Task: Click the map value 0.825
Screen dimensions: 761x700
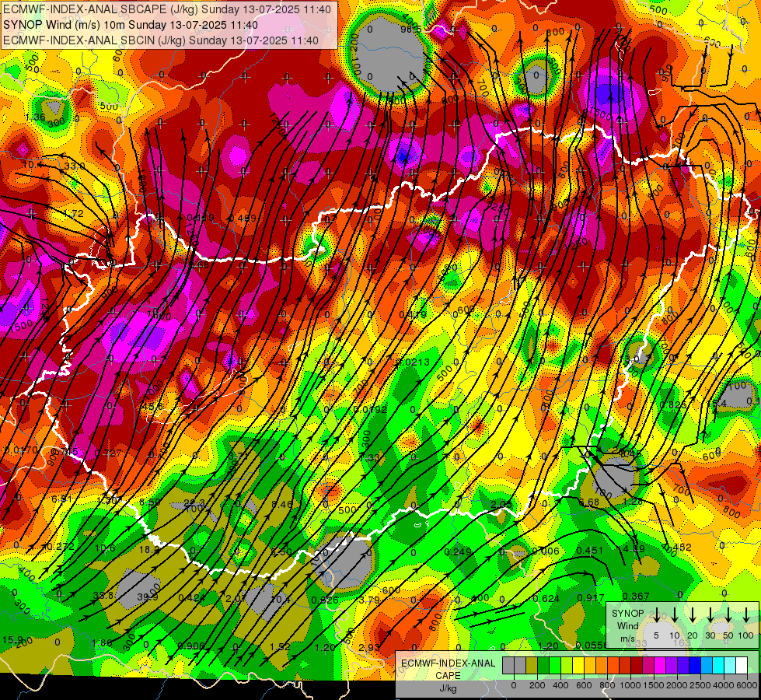Action: [x=673, y=404]
